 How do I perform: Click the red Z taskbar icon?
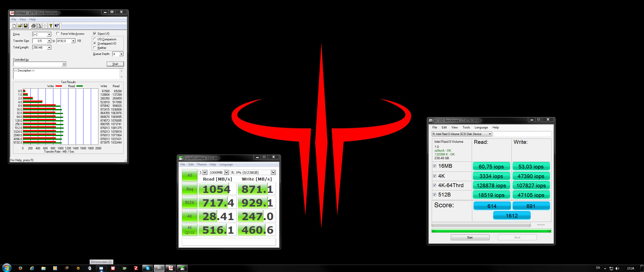136,268
